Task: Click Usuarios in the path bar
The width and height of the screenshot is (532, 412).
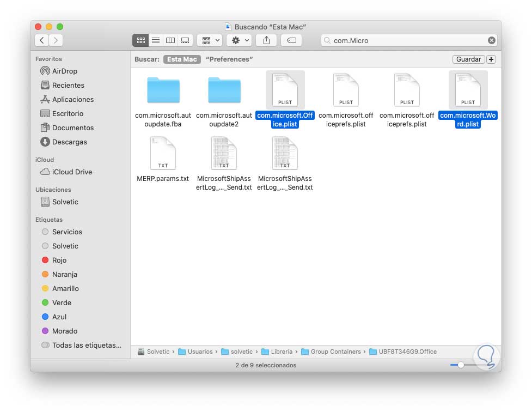Action: (x=195, y=352)
